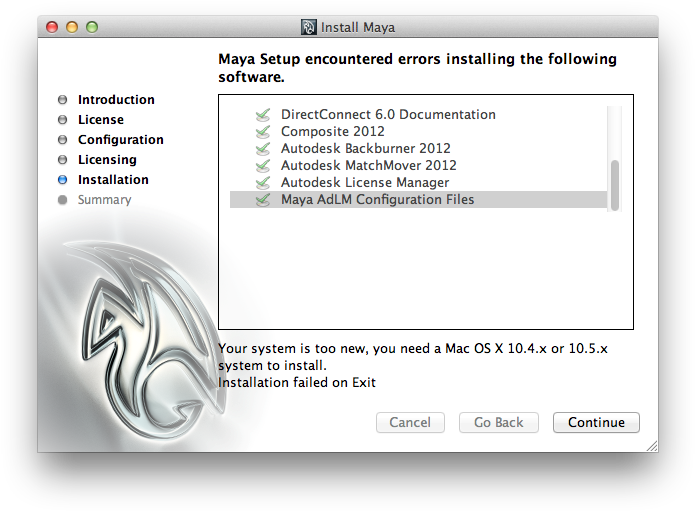This screenshot has height=511, width=695.
Task: Click the Cancel button
Action: 410,422
